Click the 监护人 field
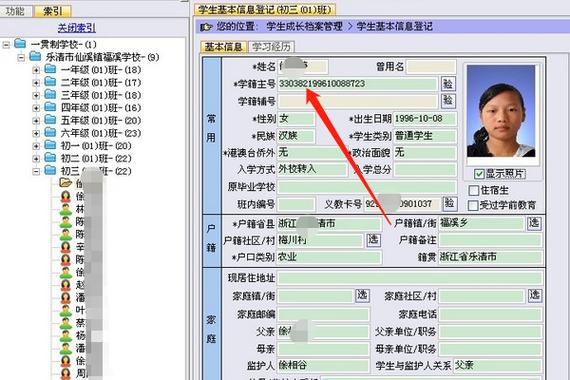This screenshot has height=380, width=570. [x=323, y=365]
